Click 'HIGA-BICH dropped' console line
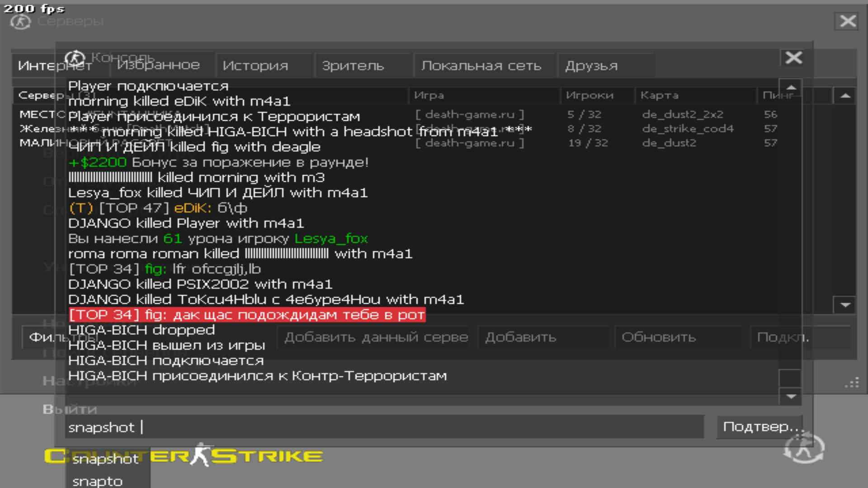The width and height of the screenshot is (868, 488). (142, 330)
